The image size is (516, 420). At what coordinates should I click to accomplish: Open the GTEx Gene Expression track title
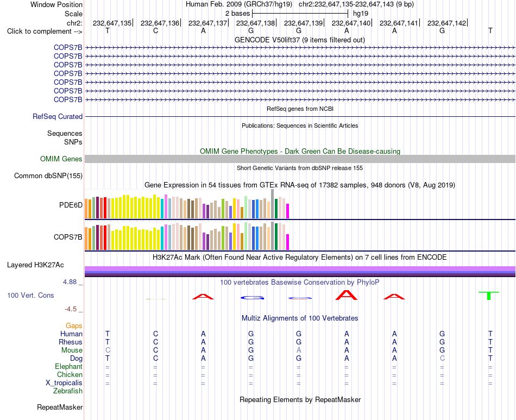(x=300, y=185)
